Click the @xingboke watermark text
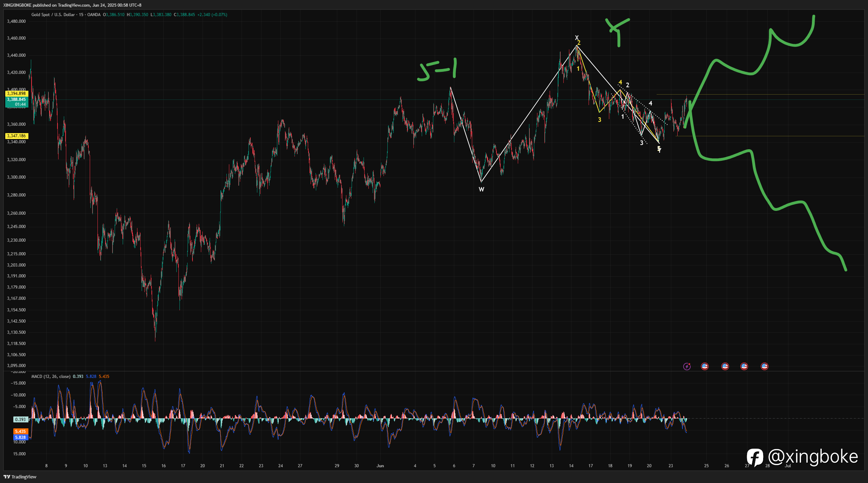 click(x=813, y=457)
